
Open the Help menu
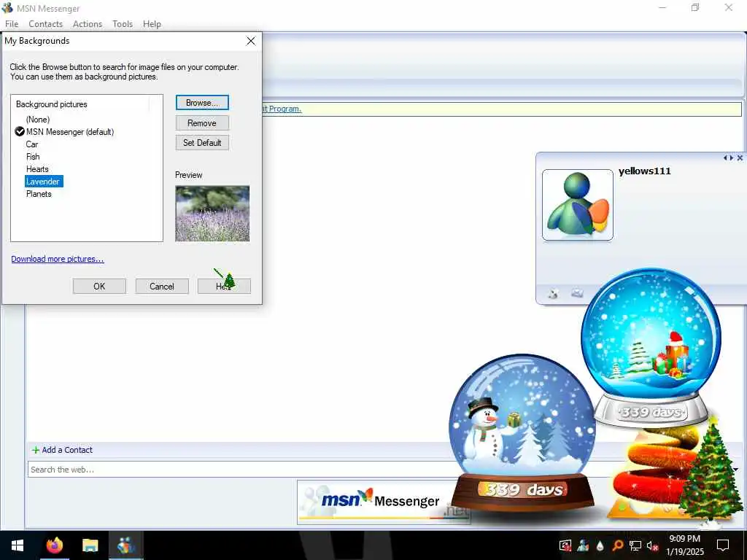[152, 24]
